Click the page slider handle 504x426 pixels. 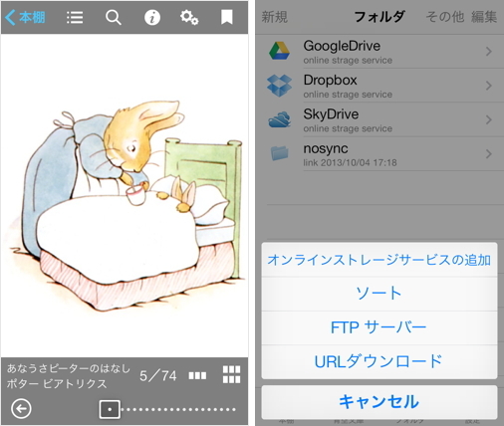coord(110,409)
